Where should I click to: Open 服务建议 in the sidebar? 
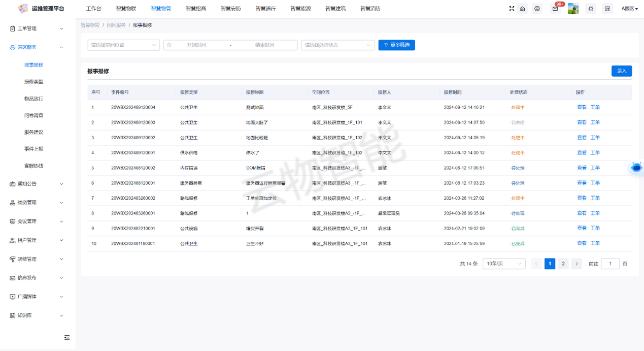pyautogui.click(x=34, y=132)
